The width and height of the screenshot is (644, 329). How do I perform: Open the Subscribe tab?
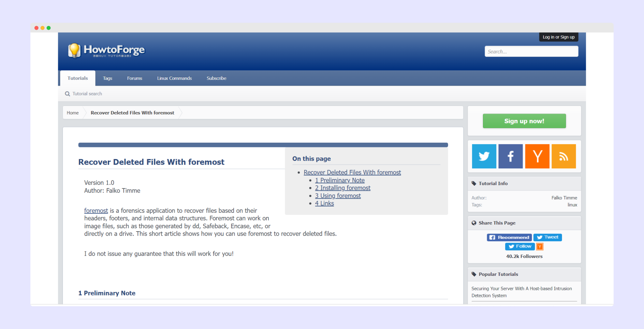point(216,78)
